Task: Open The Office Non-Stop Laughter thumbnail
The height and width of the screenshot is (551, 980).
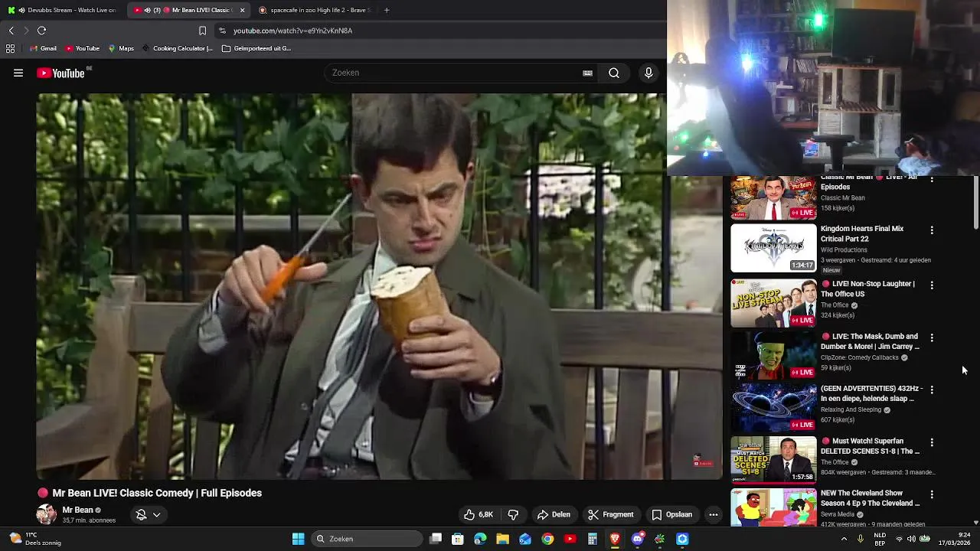Action: pos(773,303)
